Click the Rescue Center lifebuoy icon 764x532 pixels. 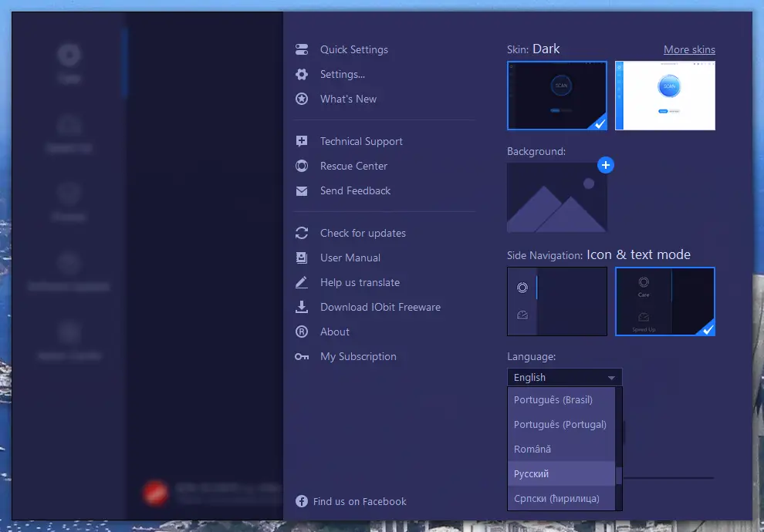click(x=302, y=166)
